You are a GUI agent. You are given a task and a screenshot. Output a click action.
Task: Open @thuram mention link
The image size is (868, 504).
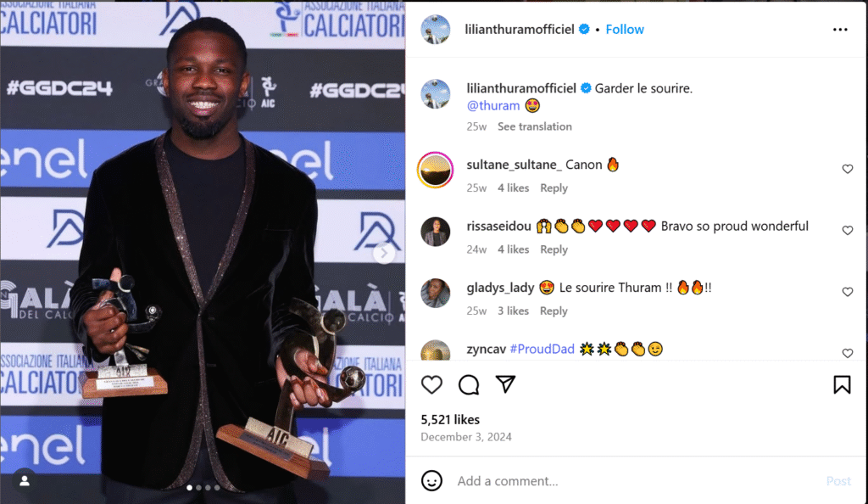pos(493,105)
